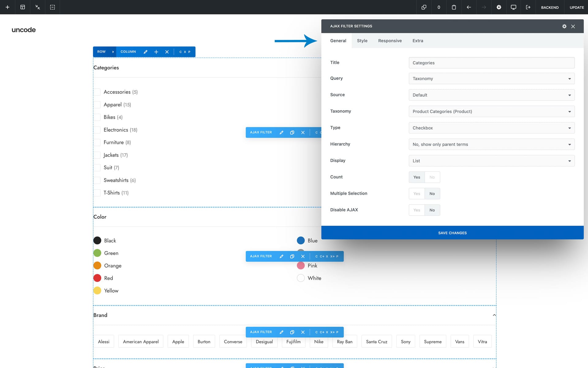This screenshot has height=368, width=588.
Task: Click the undo left arrow icon
Action: coord(469,7)
